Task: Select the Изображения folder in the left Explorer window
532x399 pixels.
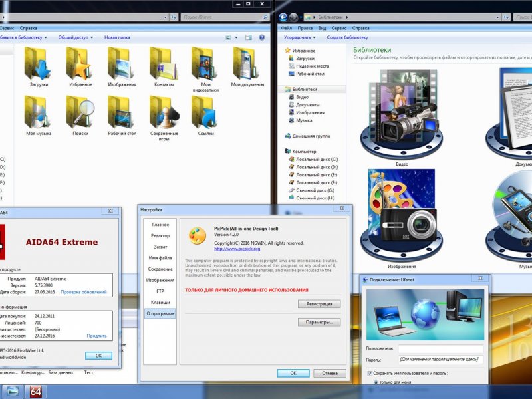Action: tap(122, 67)
